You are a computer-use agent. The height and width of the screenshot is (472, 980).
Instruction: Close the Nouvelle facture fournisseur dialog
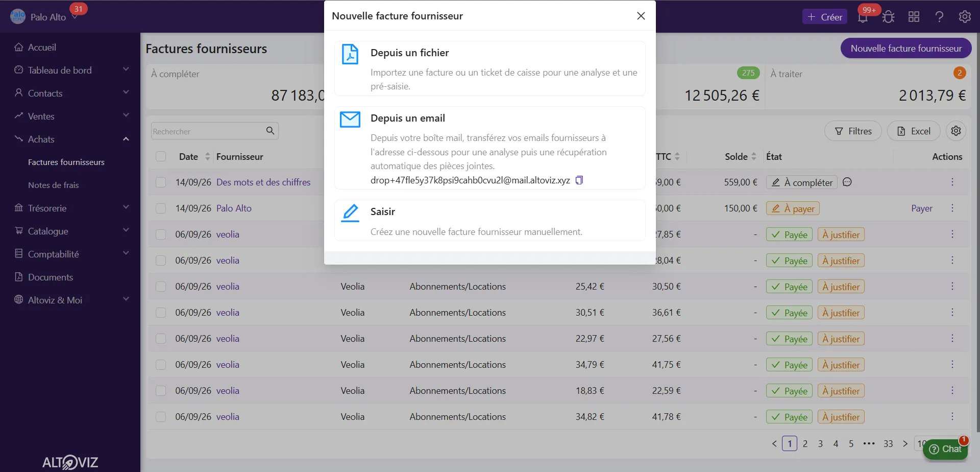(641, 16)
